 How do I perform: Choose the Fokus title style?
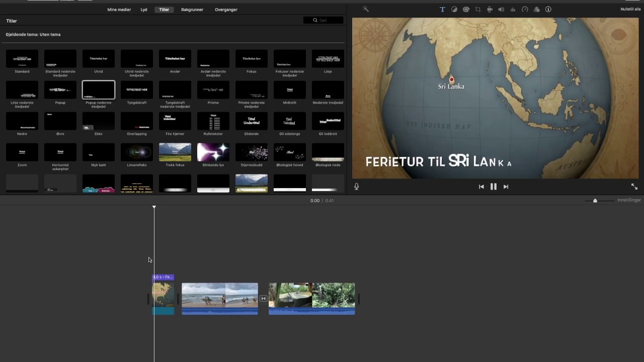pyautogui.click(x=252, y=59)
